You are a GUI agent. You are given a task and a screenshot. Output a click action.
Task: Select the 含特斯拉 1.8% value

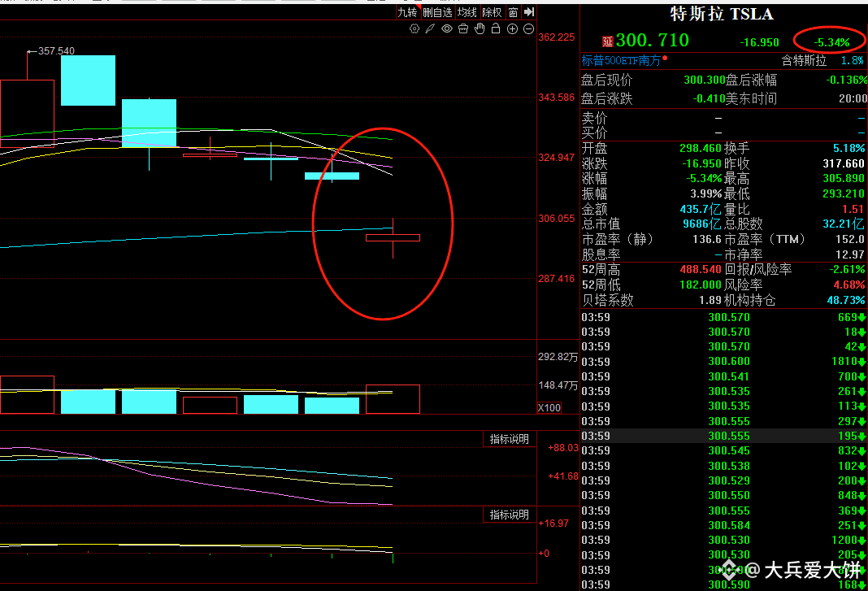click(852, 60)
